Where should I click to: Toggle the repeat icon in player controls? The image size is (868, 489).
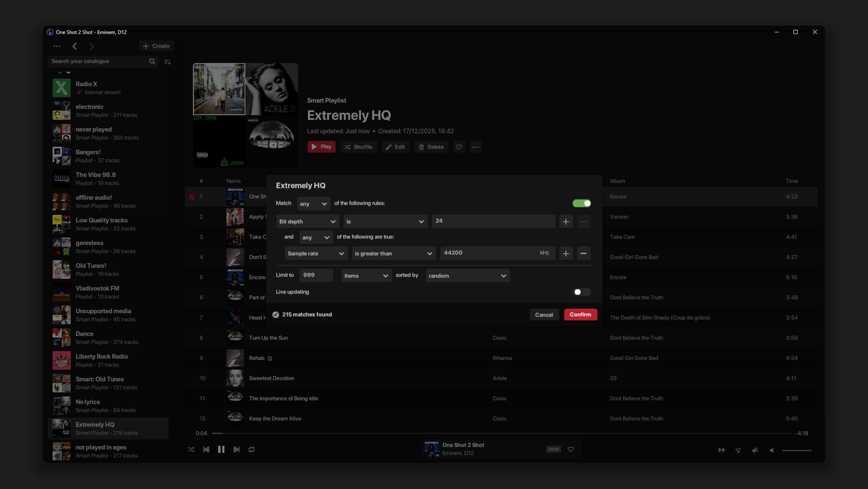click(252, 449)
